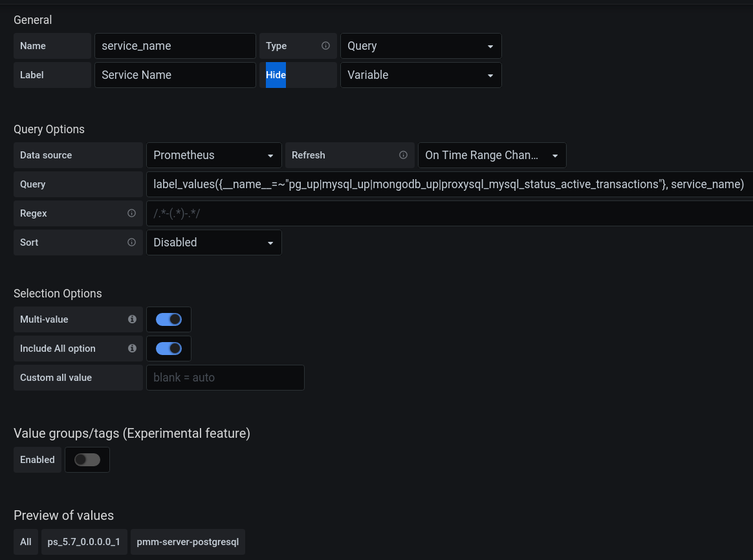Enable the Value groups/tags experimental feature

(x=87, y=460)
